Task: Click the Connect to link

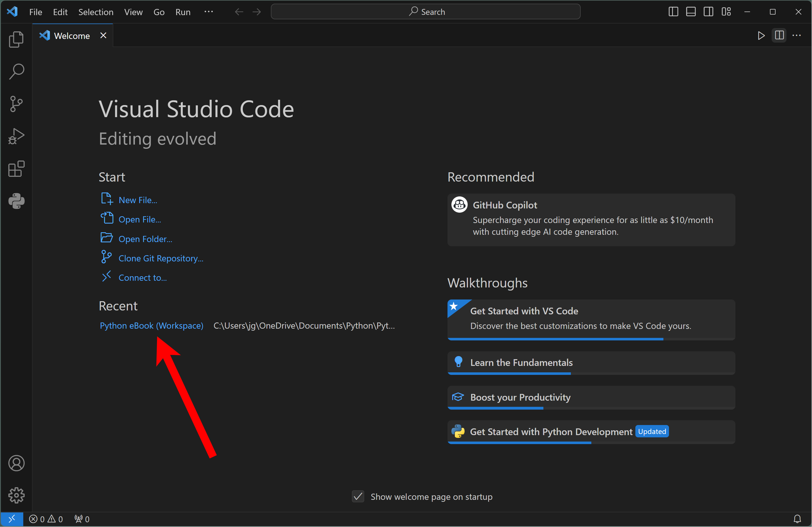Action: (x=143, y=278)
